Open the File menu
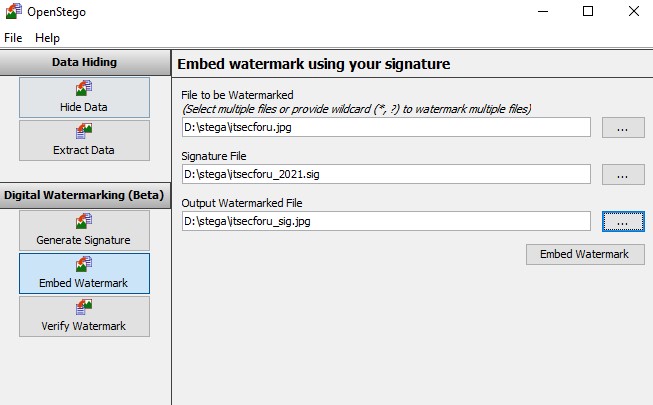Screen dimensions: 653x405 (13, 37)
